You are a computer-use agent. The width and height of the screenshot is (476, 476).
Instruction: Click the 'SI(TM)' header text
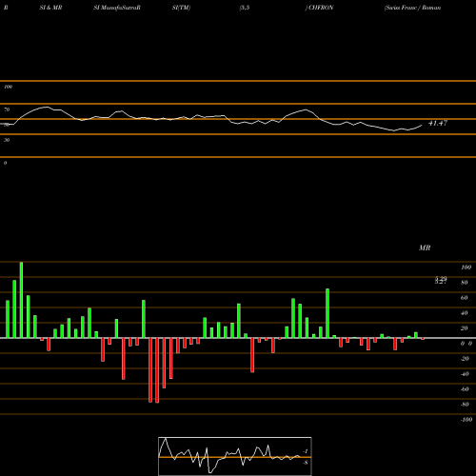click(181, 8)
